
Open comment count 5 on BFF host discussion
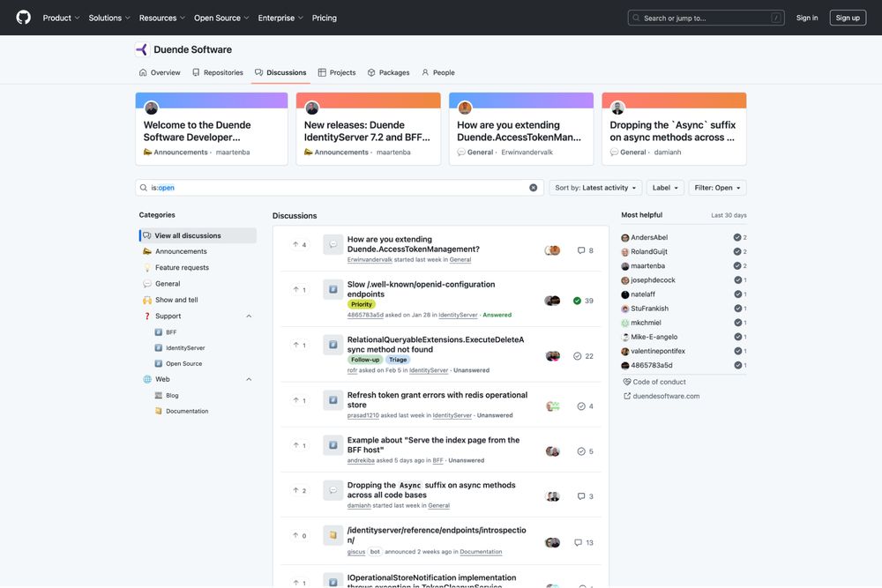(585, 451)
